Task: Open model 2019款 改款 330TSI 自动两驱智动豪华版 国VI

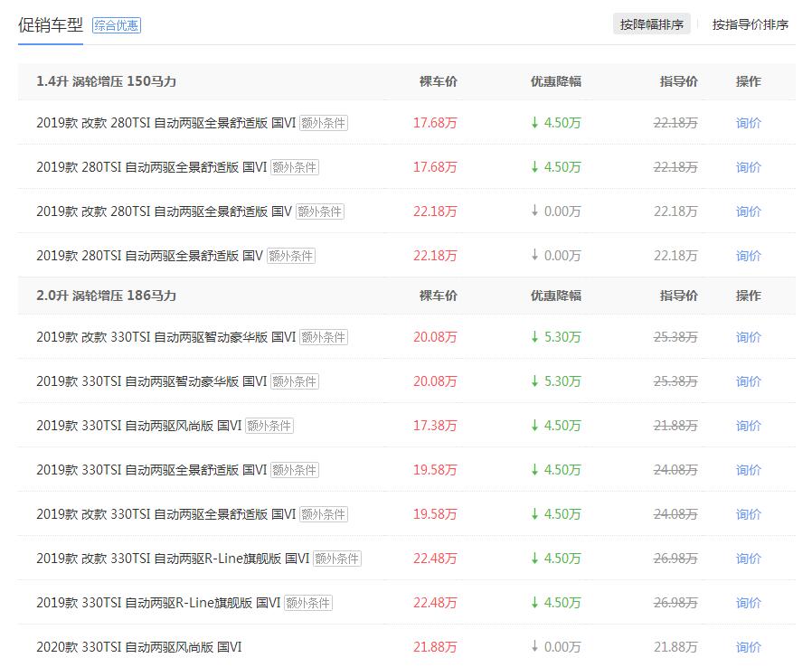Action: [x=165, y=337]
